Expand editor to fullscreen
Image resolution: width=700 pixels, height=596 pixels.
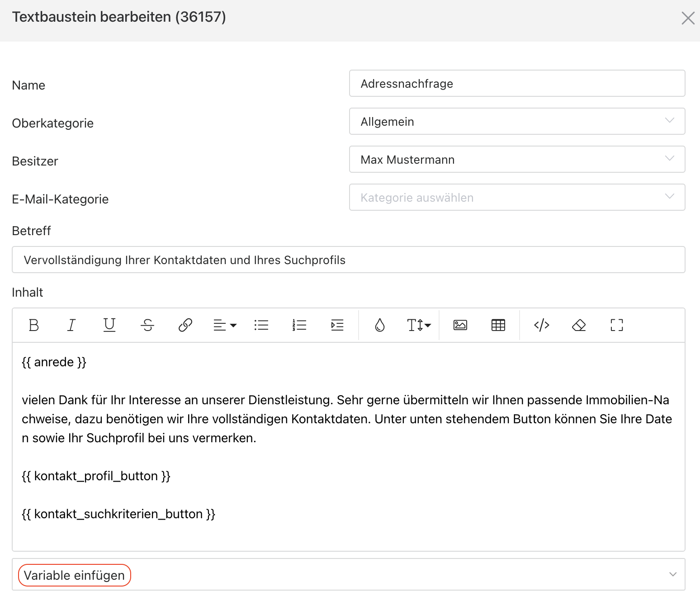(x=617, y=325)
